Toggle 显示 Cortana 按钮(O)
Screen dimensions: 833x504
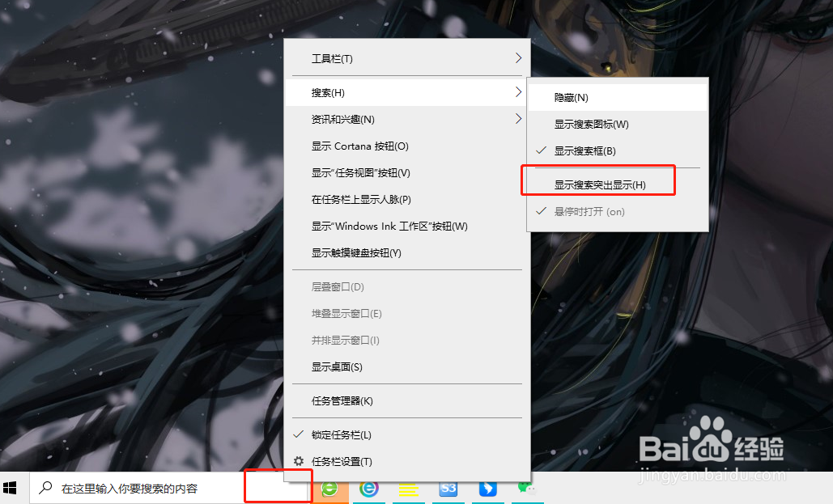pos(407,146)
